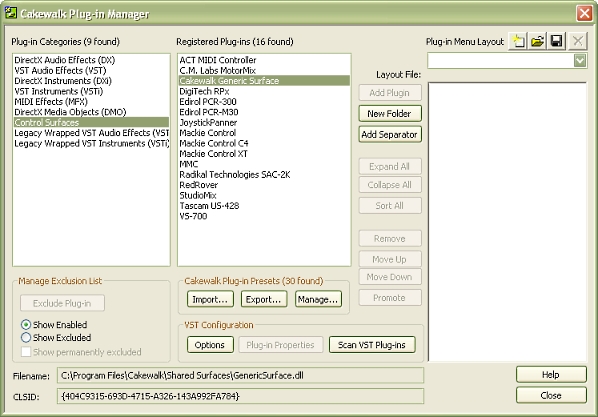Click the Plug-in Properties button
The image size is (598, 417).
[281, 345]
